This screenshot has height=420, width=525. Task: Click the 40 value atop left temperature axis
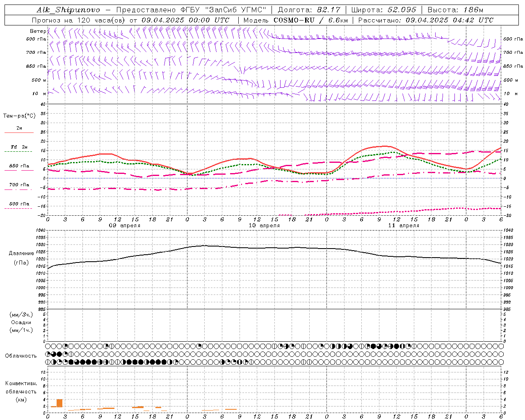pos(43,104)
